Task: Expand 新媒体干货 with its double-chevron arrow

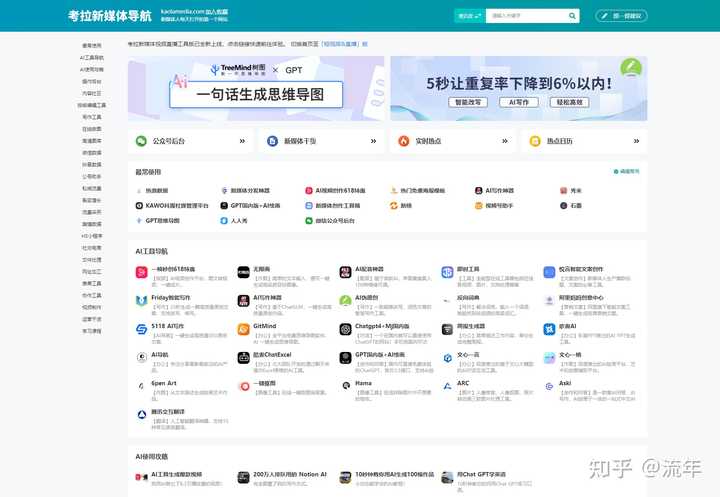Action: coord(373,141)
